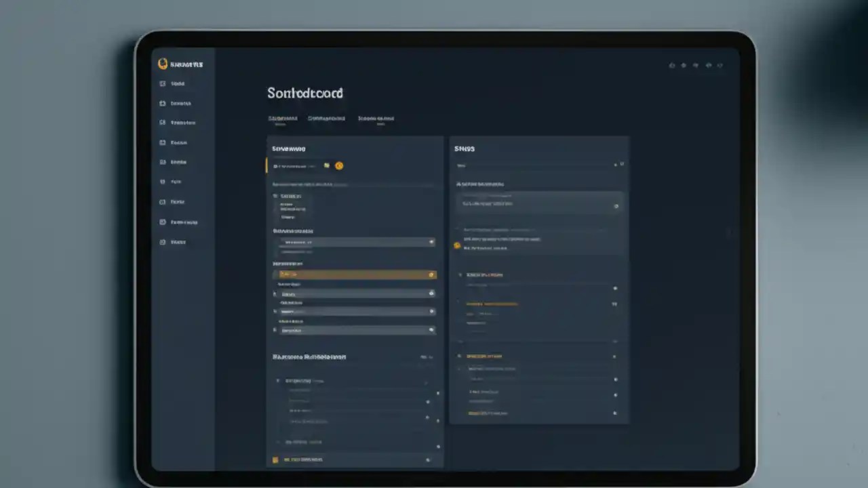
Task: Enable the toggle on the right panel's top setting
Action: point(616,206)
